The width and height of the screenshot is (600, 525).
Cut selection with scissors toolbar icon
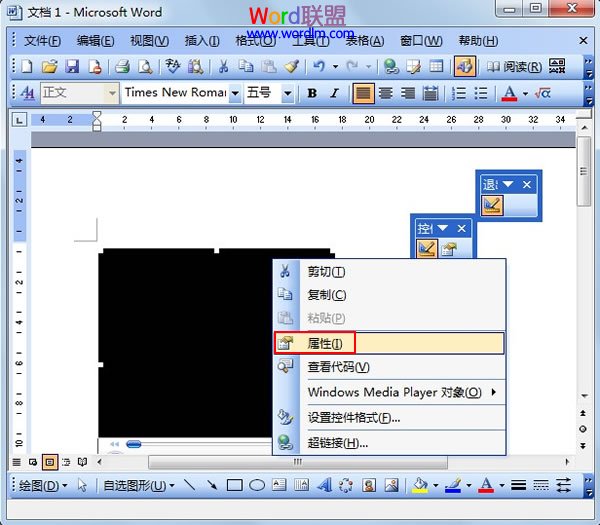click(223, 67)
